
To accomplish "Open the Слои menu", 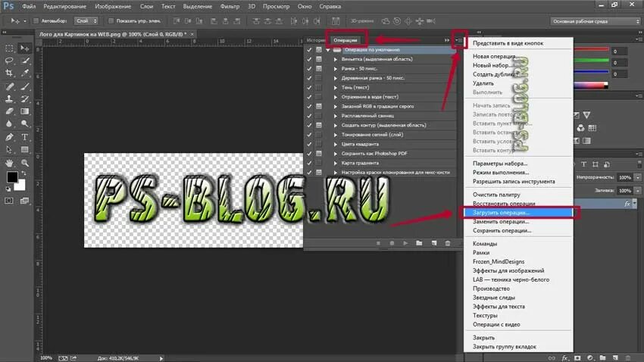I will 146,6.
